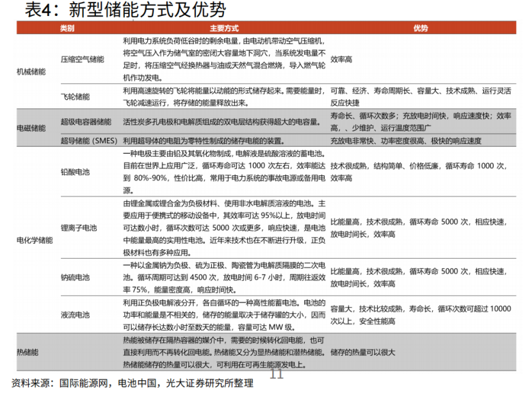Screen dimensions: 532x393
Task: Click the 优势 column header
Action: coord(421,29)
